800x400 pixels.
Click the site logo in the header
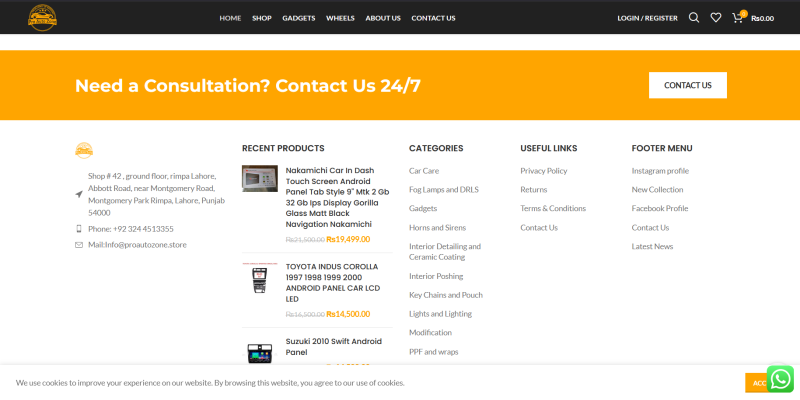click(42, 17)
